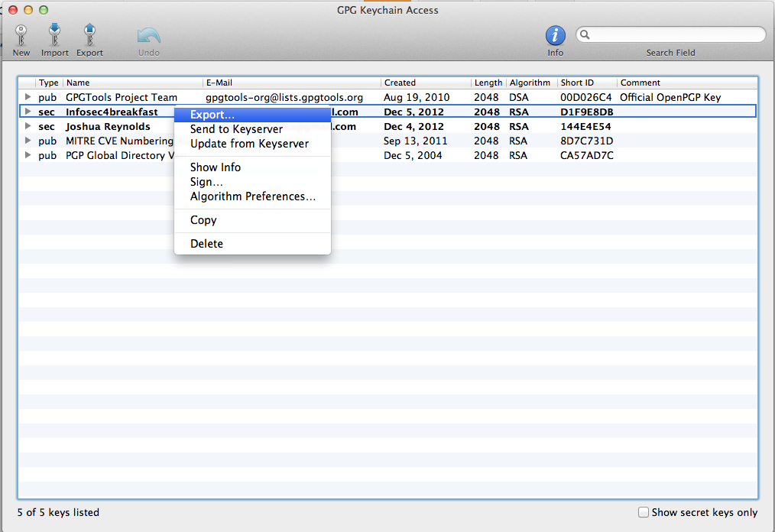Click short ID CA57AD7C
The width and height of the screenshot is (775, 532).
587,156
